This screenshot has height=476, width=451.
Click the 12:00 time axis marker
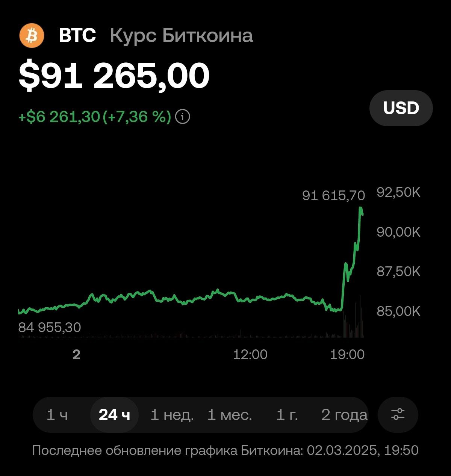coord(250,354)
